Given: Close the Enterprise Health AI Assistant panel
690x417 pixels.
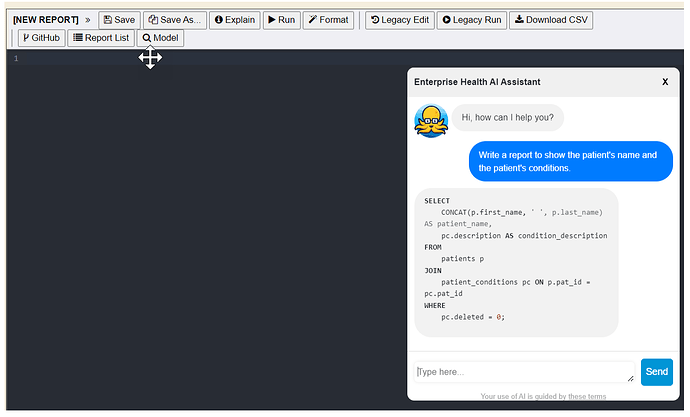Looking at the screenshot, I should click(665, 82).
